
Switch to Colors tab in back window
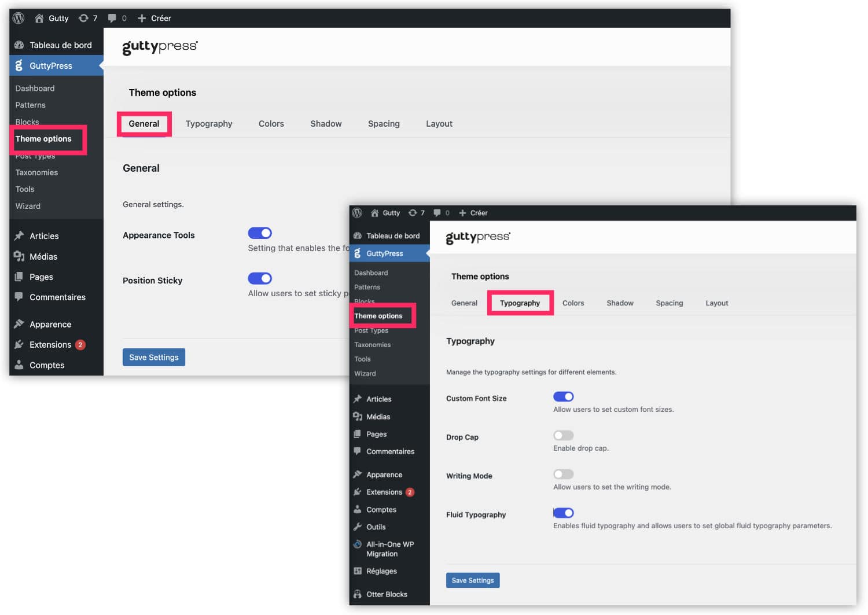coord(271,124)
